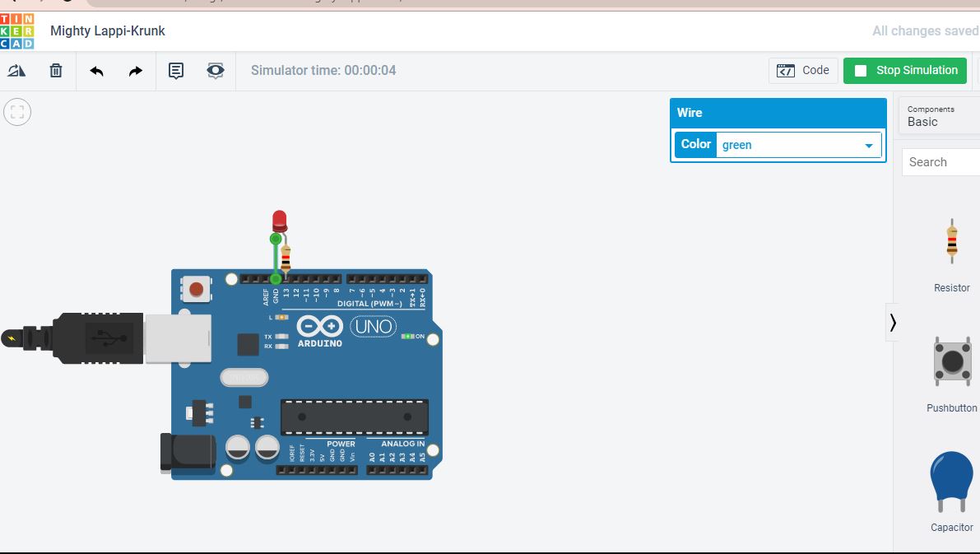Click the red LED on the circuit
980x554 pixels.
[280, 221]
